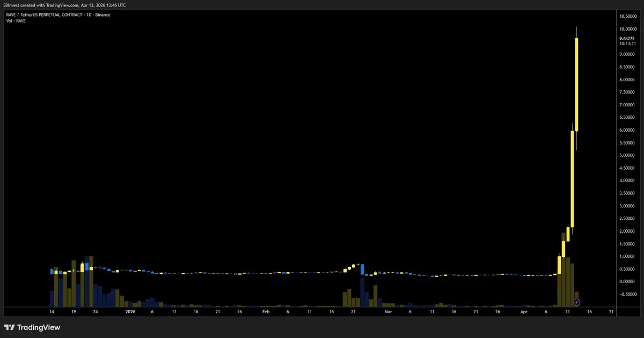Click the large blue candle after February 21
This screenshot has height=338, width=644.
363,269
